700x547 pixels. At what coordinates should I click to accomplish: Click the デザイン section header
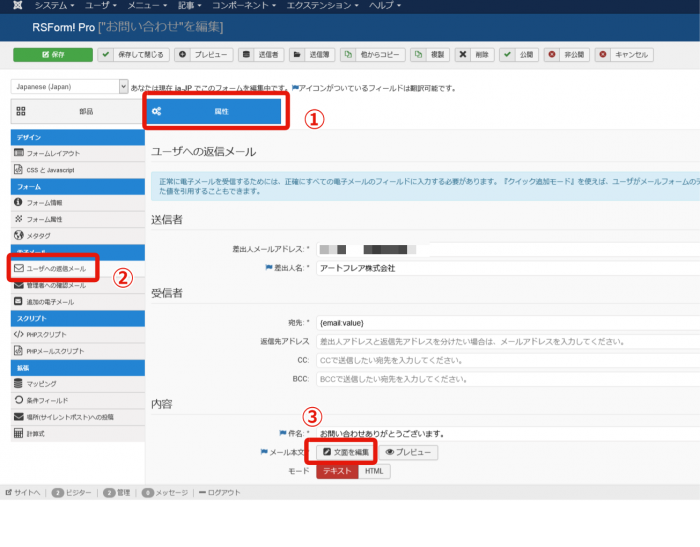(78, 138)
